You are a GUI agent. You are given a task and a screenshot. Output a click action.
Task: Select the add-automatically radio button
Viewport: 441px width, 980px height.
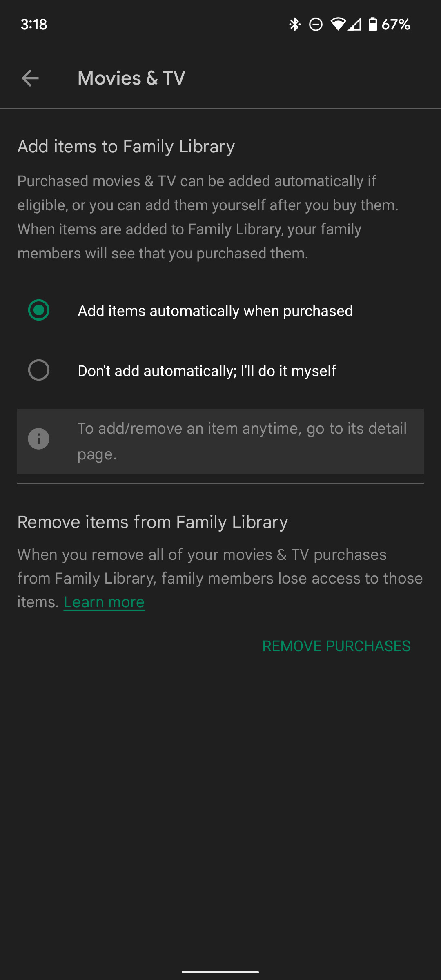point(39,310)
